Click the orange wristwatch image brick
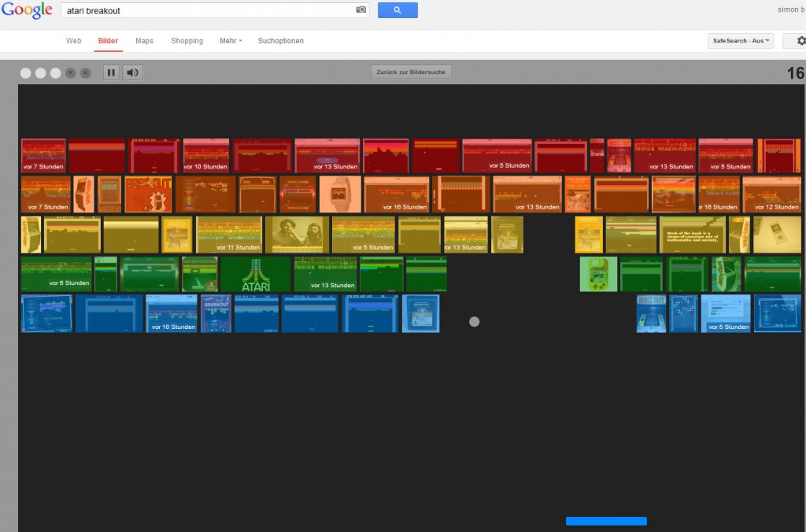 340,194
